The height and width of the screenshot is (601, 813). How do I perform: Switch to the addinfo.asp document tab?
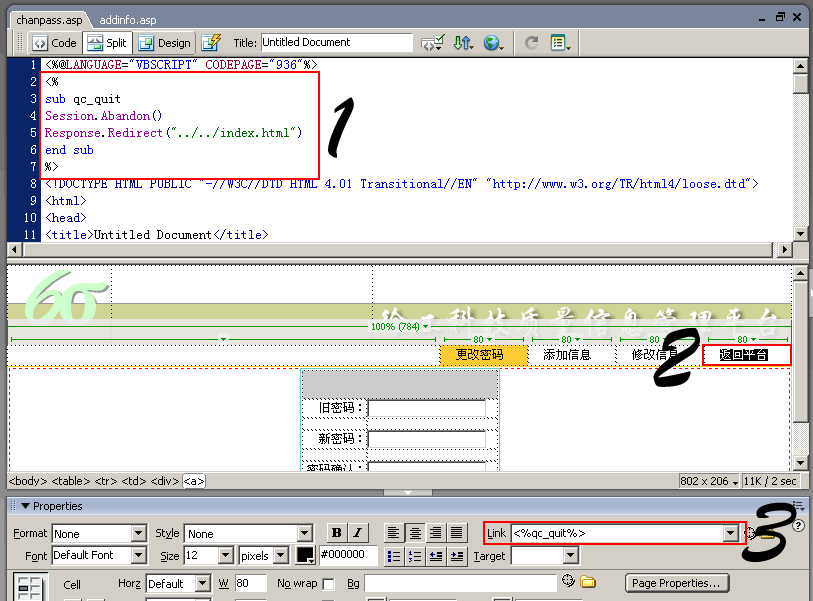tap(128, 19)
